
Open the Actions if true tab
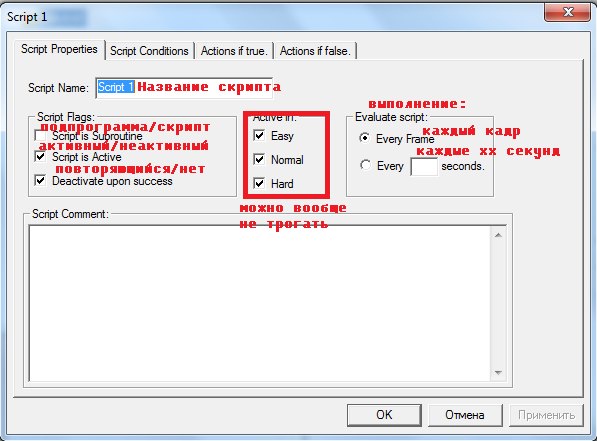tap(234, 51)
